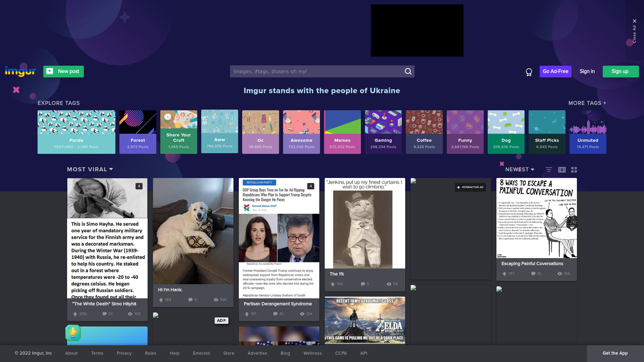
Task: Upvote The 1% cat post
Action: (333, 284)
